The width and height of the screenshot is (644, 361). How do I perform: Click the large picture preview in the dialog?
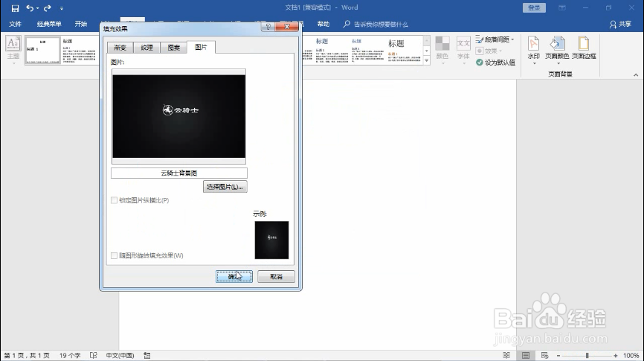(x=178, y=116)
